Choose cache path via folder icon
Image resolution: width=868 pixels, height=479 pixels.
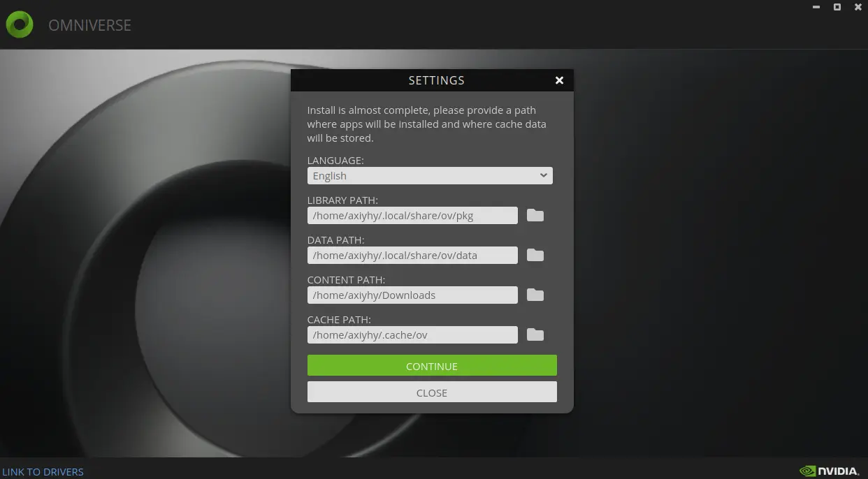coord(535,334)
